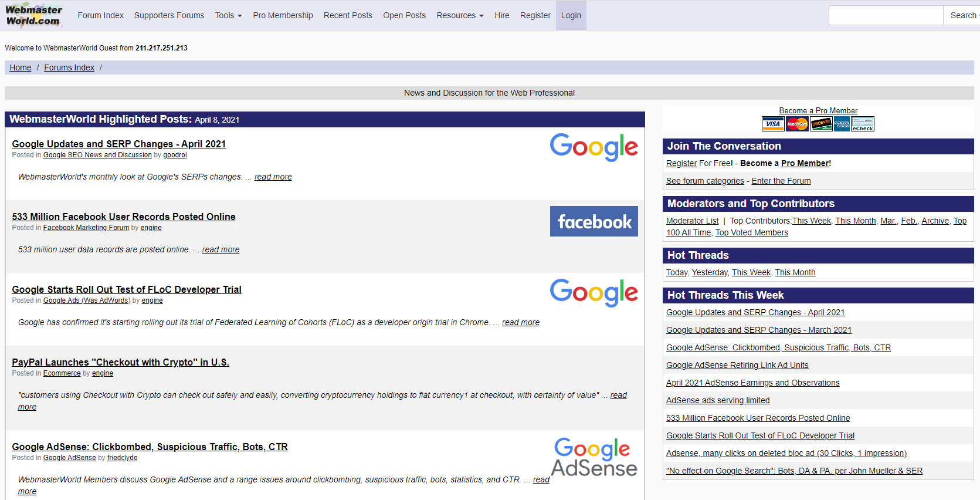The image size is (980, 500).
Task: Open Top Contributors Archive link
Action: click(935, 221)
